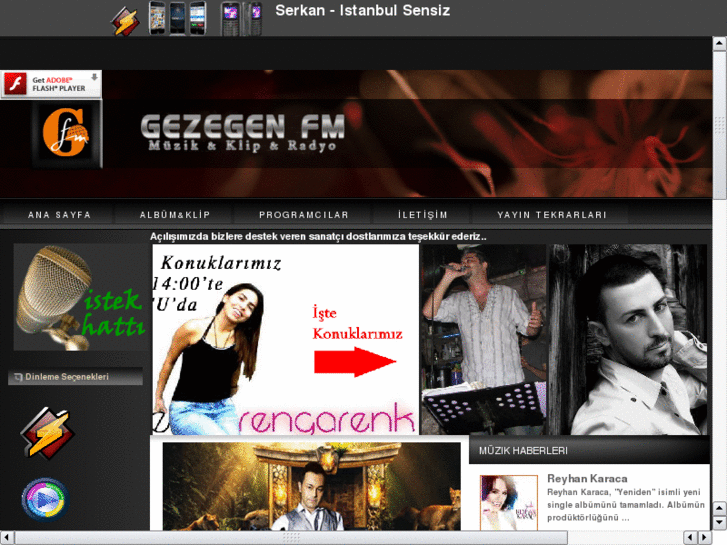727x545 pixels.
Task: Open the iPhone trio icon in top bar
Action: pyautogui.click(x=178, y=18)
